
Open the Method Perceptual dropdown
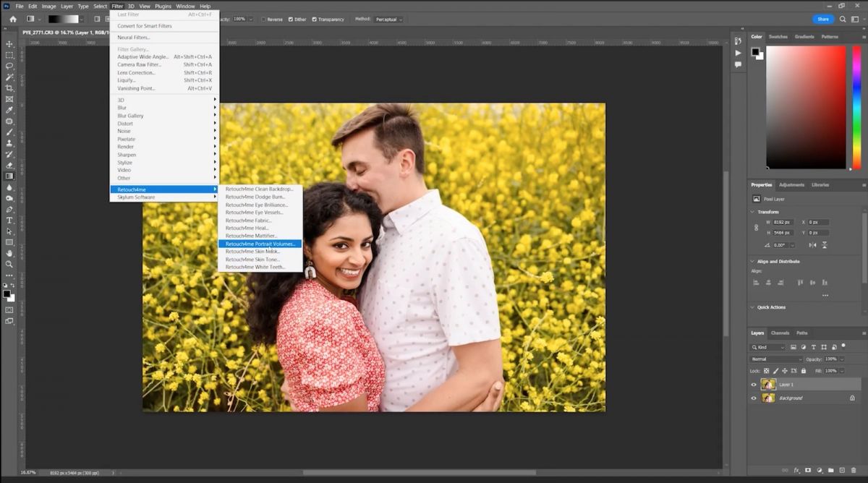point(389,20)
